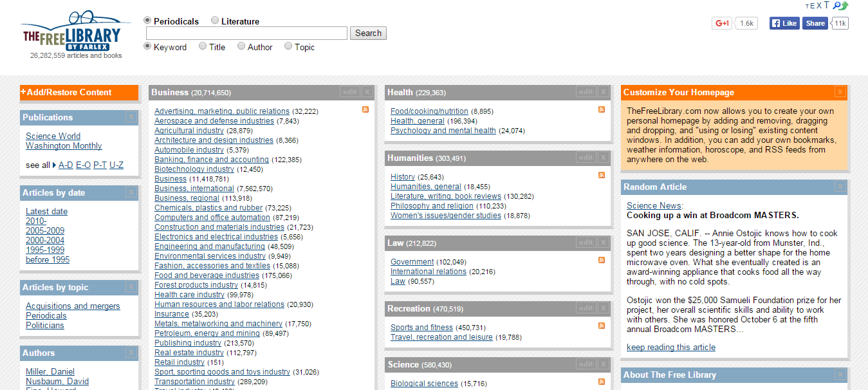
Task: Select the Title search radio button
Action: [203, 46]
